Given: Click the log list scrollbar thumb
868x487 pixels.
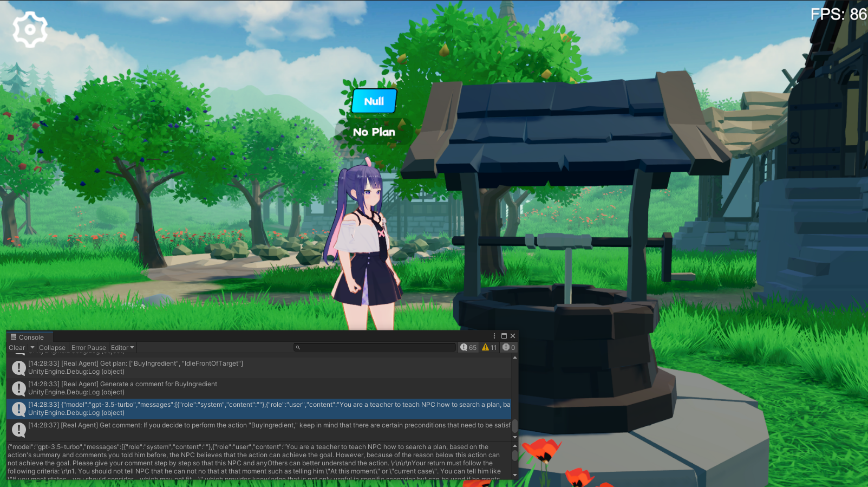Looking at the screenshot, I should pos(514,426).
